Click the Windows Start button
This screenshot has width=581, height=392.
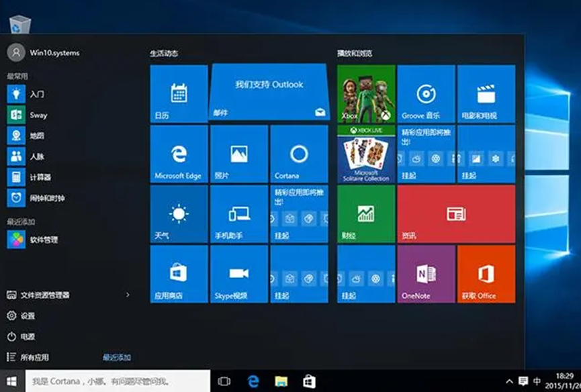pos(12,381)
